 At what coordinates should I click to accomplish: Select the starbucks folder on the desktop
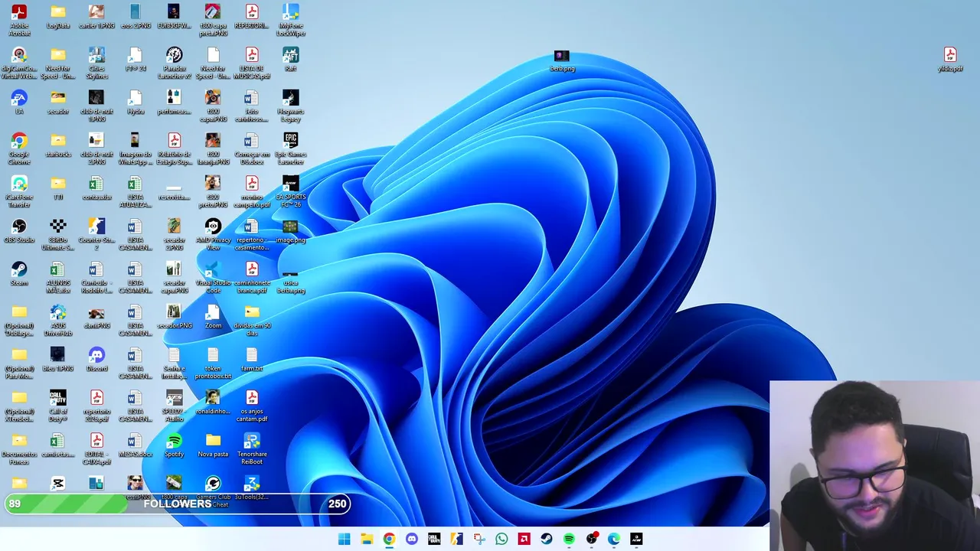pos(58,145)
